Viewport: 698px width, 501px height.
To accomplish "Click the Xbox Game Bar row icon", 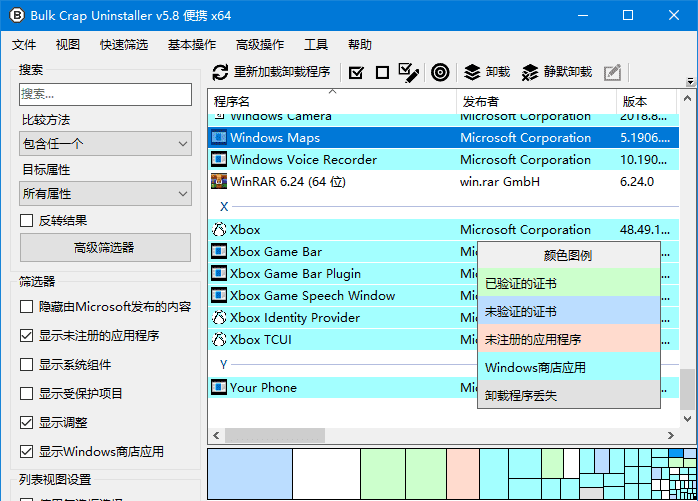I will point(219,251).
